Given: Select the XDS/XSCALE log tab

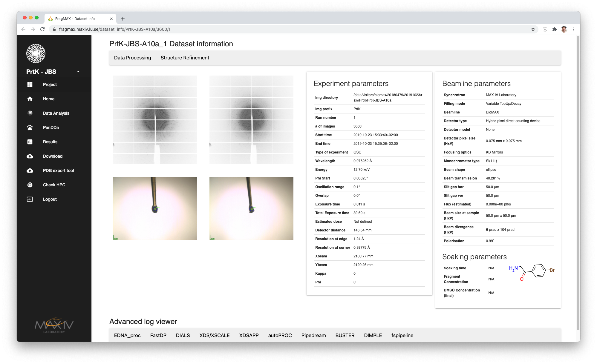Looking at the screenshot, I should 214,335.
